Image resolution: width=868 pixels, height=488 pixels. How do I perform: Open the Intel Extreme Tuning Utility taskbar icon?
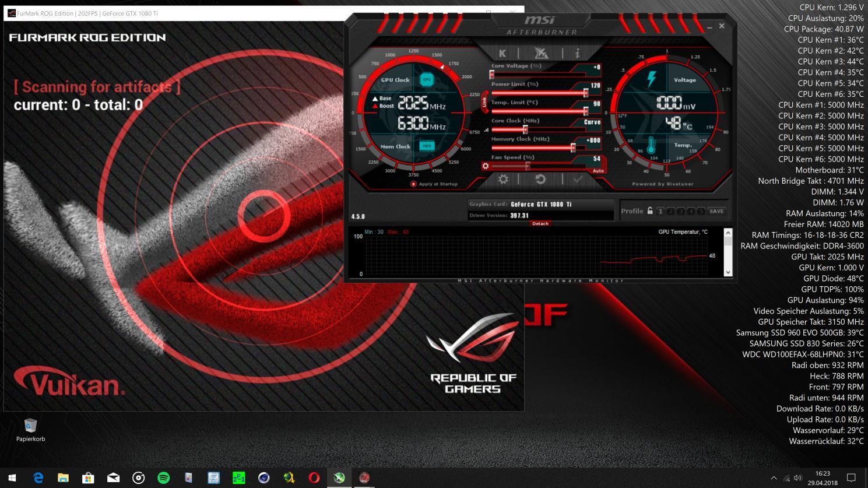(213, 478)
